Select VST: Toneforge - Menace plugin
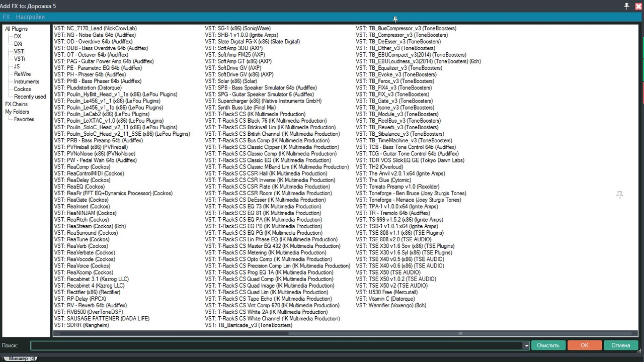This screenshot has width=644, height=362. 408,200
